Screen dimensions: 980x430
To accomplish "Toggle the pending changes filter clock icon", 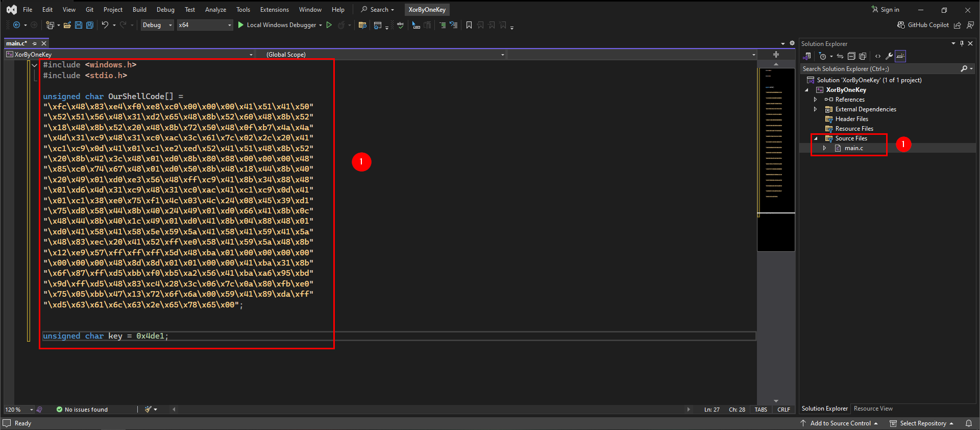I will pyautogui.click(x=822, y=56).
